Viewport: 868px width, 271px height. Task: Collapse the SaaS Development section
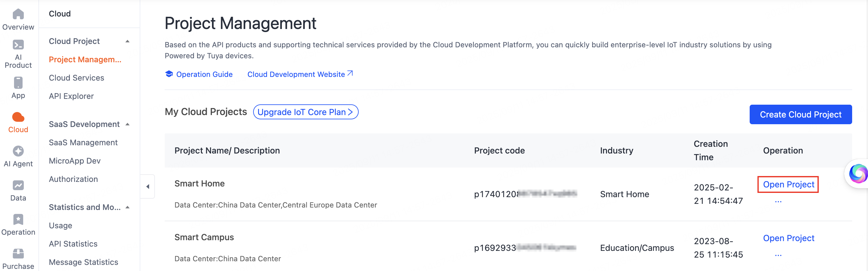pyautogui.click(x=127, y=125)
